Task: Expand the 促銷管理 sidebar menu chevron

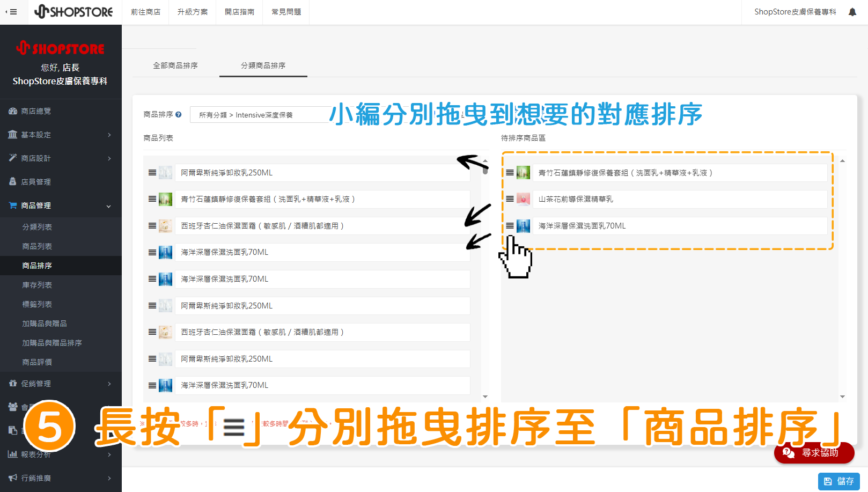Action: point(109,384)
